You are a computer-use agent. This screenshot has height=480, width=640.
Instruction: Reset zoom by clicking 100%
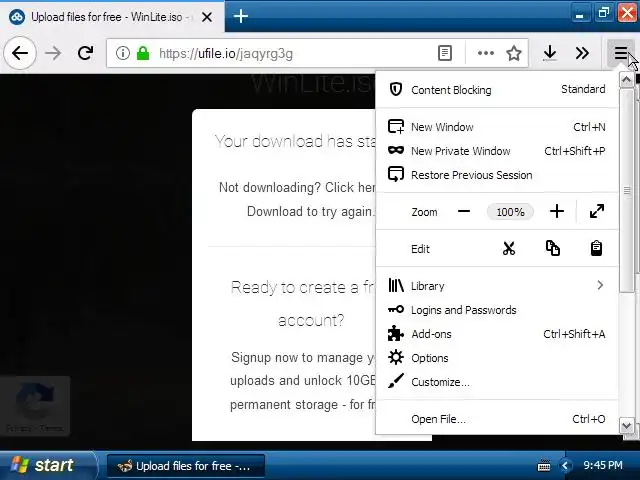click(x=510, y=212)
